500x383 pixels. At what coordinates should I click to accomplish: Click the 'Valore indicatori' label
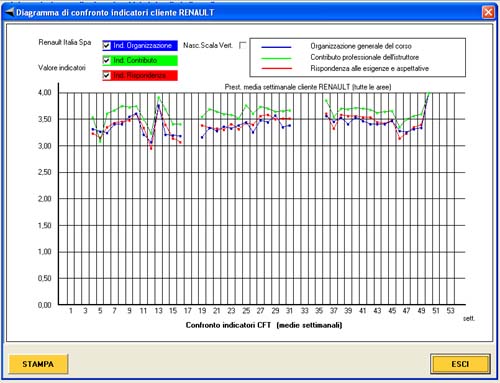[x=62, y=68]
